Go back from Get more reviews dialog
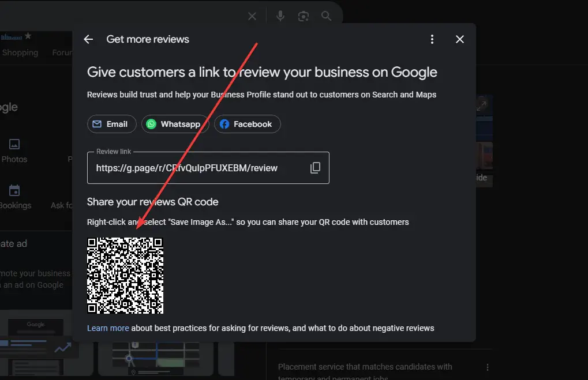This screenshot has width=588, height=380. [x=88, y=39]
